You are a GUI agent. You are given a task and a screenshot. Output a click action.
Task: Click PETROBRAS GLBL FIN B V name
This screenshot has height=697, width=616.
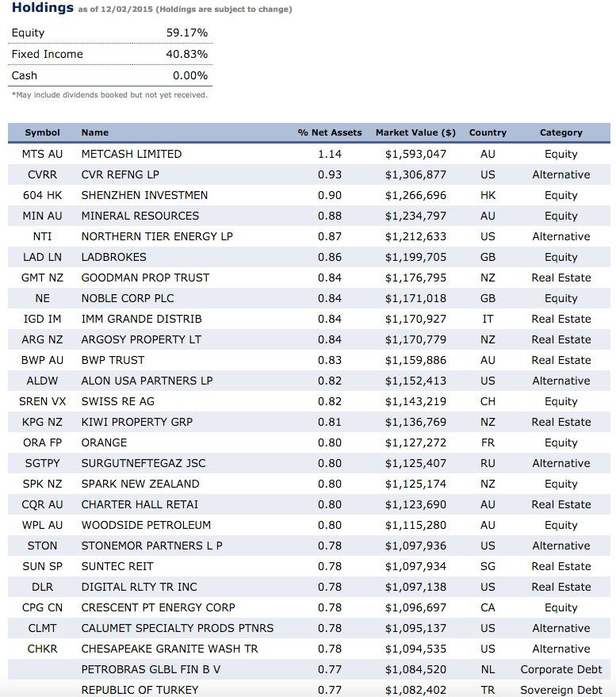151,669
